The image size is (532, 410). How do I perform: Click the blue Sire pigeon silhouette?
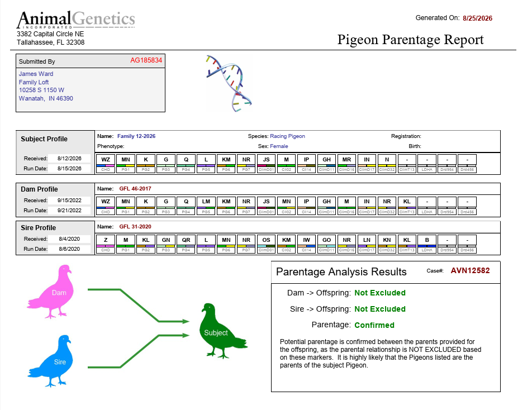(x=51, y=361)
